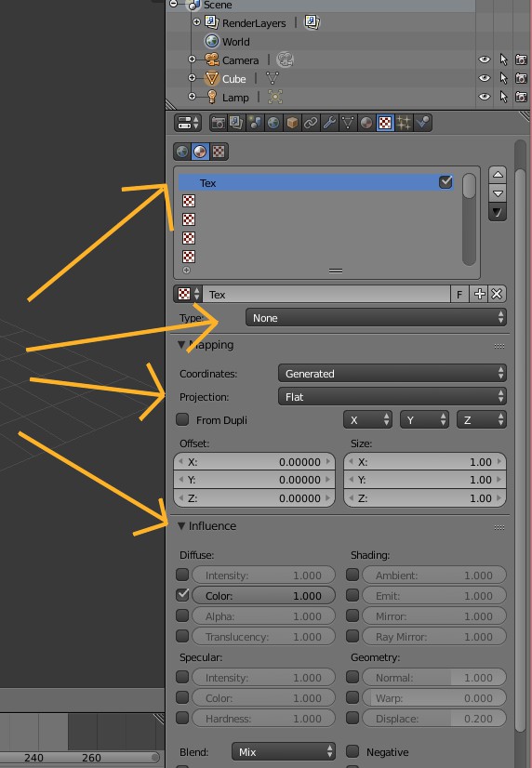
Task: Click the Offset X value field
Action: (254, 462)
